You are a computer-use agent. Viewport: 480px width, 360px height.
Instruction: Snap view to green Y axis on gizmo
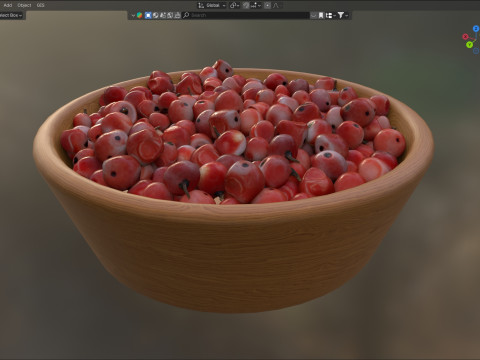point(469,45)
